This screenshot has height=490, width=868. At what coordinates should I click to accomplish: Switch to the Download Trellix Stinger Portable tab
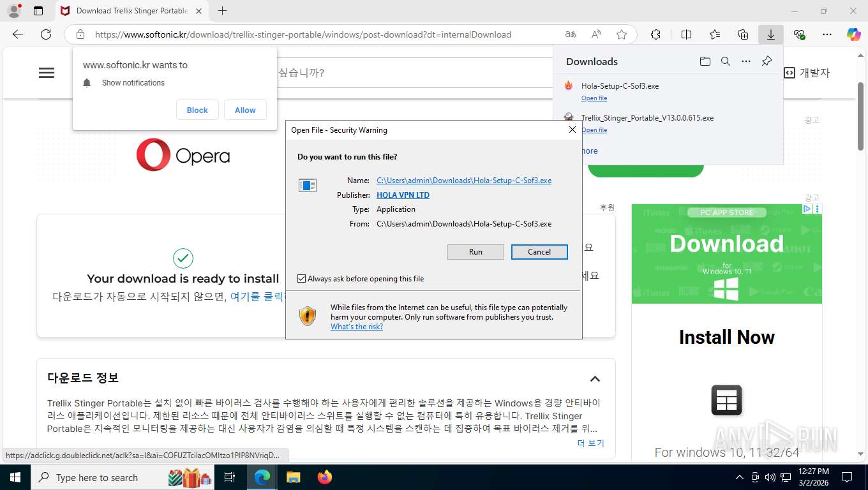coord(131,11)
